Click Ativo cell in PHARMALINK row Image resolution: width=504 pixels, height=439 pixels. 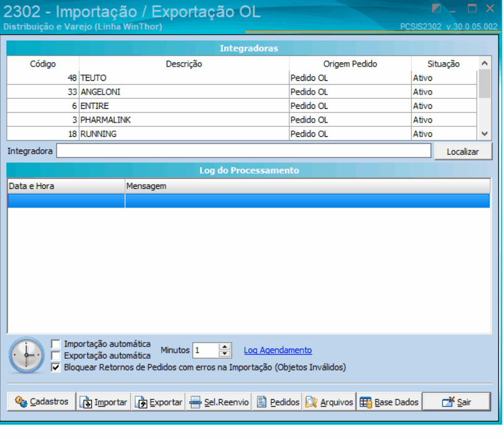444,120
